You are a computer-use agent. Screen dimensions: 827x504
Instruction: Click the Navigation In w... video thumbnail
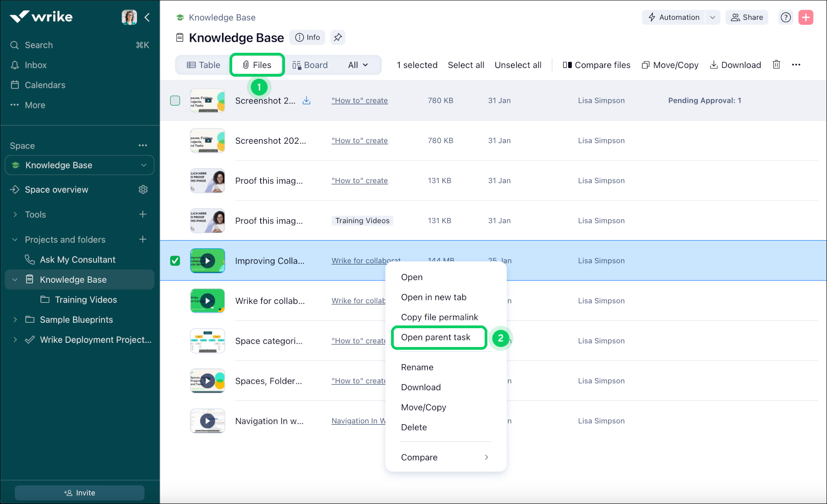point(207,420)
